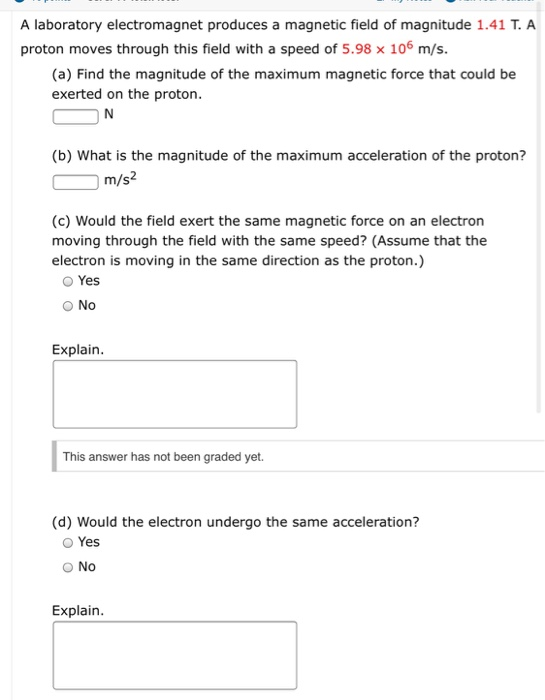Select No for part (d) same acceleration
The image size is (545, 700).
[68, 567]
